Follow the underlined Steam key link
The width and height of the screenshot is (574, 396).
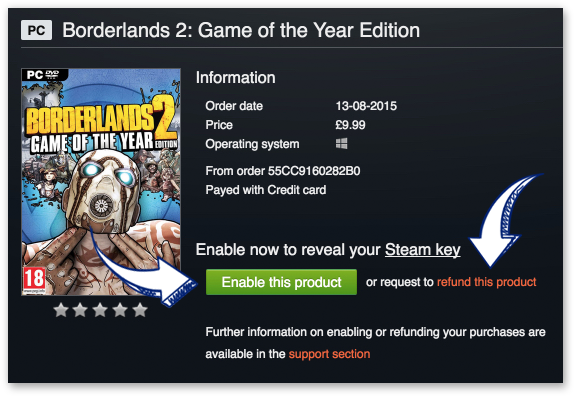(422, 250)
